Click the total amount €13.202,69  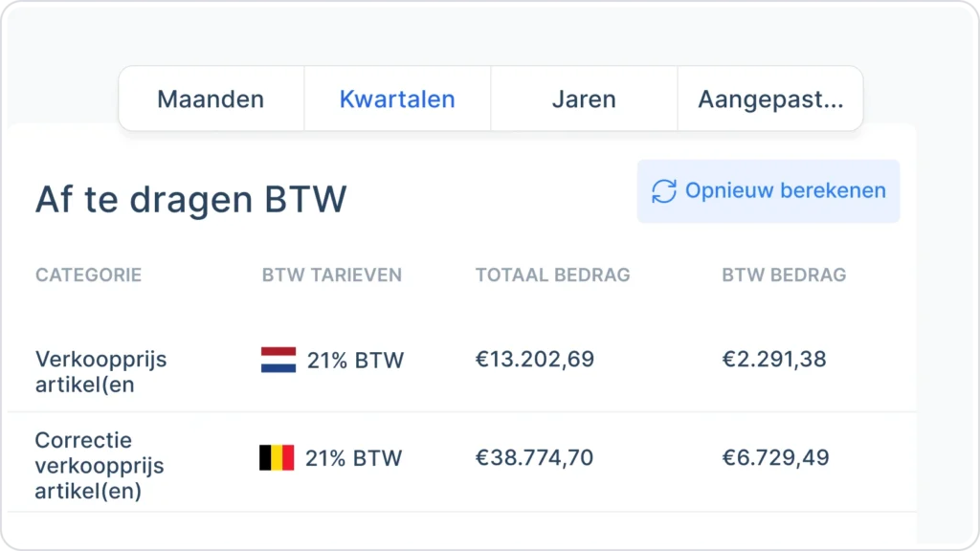[535, 360]
